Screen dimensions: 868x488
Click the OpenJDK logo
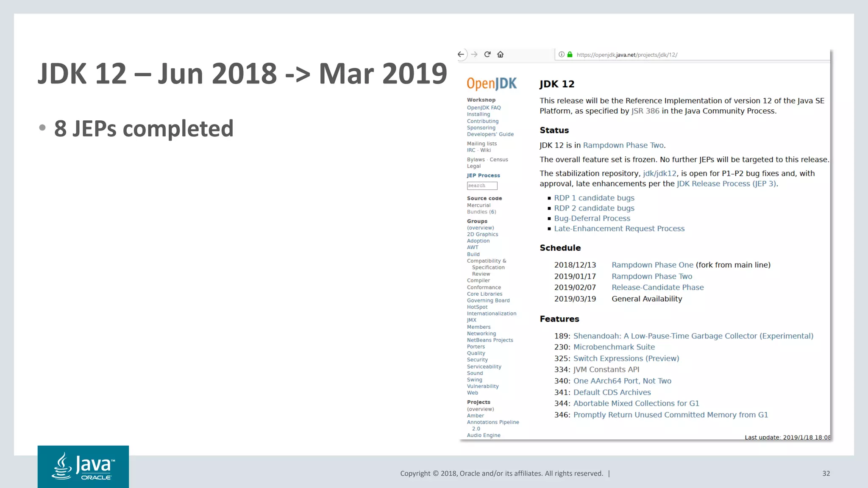[x=492, y=83]
